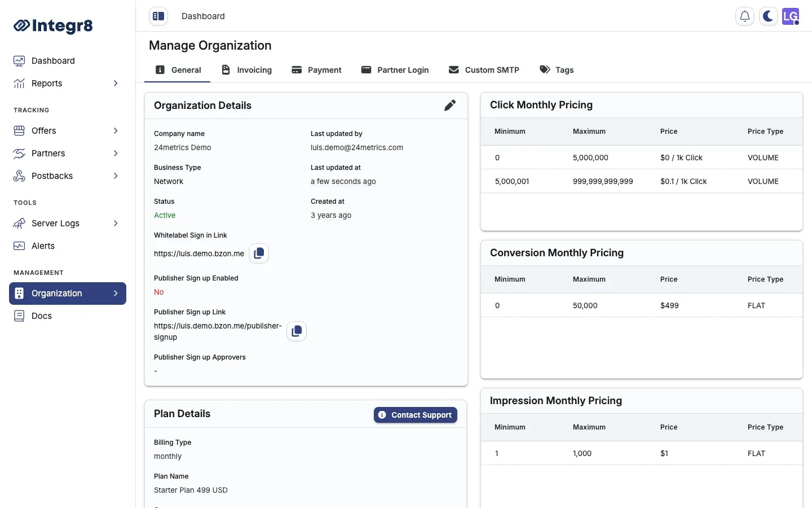The height and width of the screenshot is (508, 812).
Task: Open the notifications bell
Action: 745,16
